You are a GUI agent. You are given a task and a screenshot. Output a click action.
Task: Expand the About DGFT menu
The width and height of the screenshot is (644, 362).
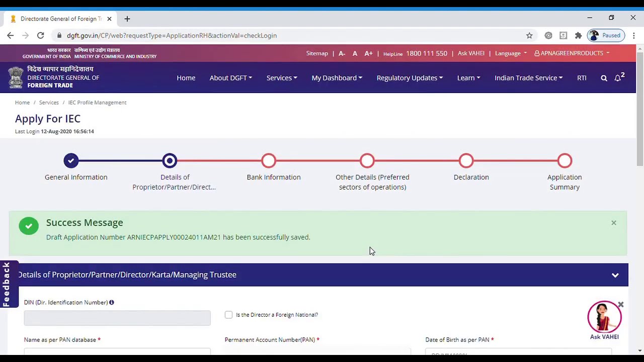(x=230, y=77)
